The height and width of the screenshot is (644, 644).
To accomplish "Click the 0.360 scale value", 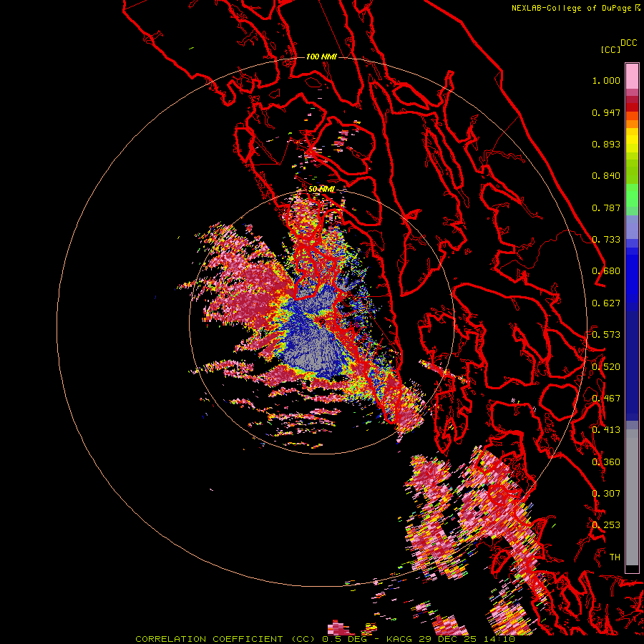I will point(606,462).
